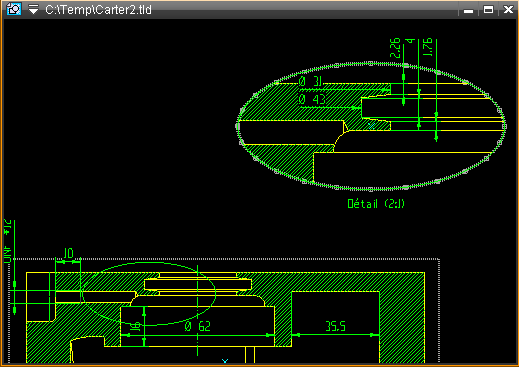Click the 35.5 horizontal dimension
Image resolution: width=519 pixels, height=367 pixels.
[335, 326]
